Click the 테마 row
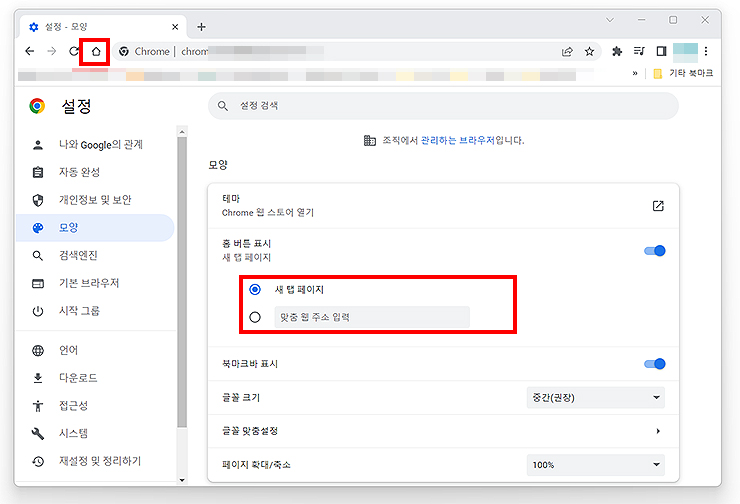The image size is (740, 504). (443, 206)
